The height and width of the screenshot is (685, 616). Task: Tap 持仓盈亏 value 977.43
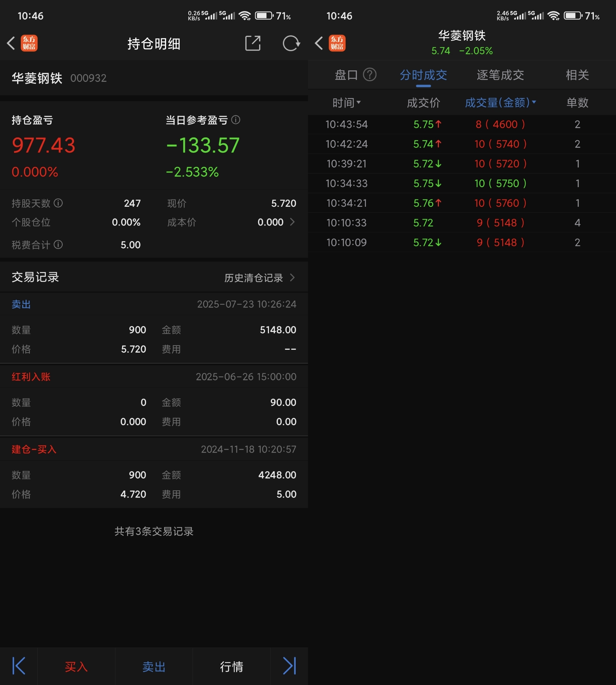tap(44, 145)
